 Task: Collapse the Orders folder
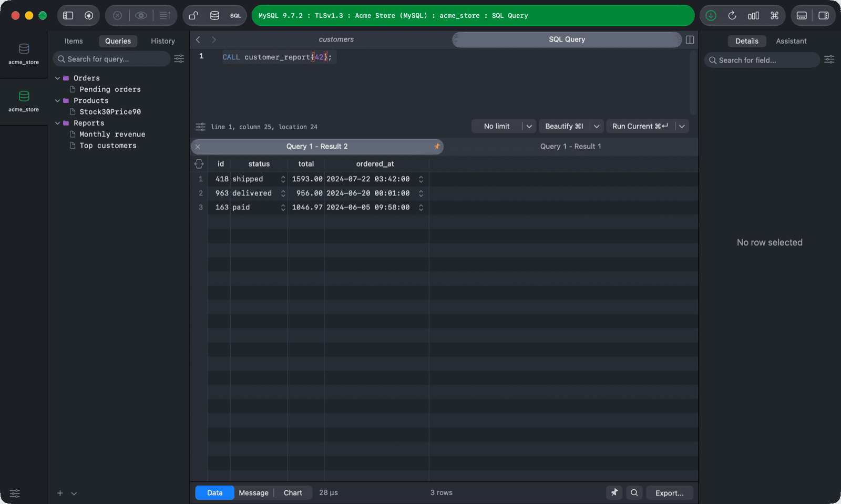[x=58, y=78]
